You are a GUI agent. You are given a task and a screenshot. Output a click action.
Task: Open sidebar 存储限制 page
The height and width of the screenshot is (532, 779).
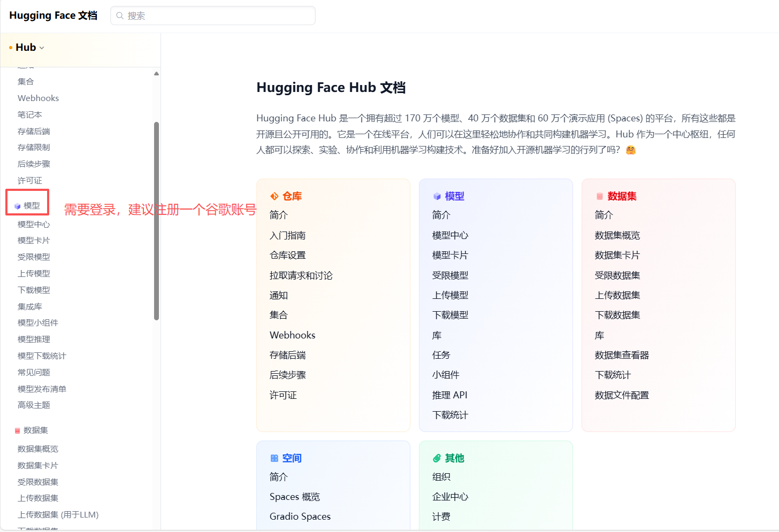click(34, 148)
